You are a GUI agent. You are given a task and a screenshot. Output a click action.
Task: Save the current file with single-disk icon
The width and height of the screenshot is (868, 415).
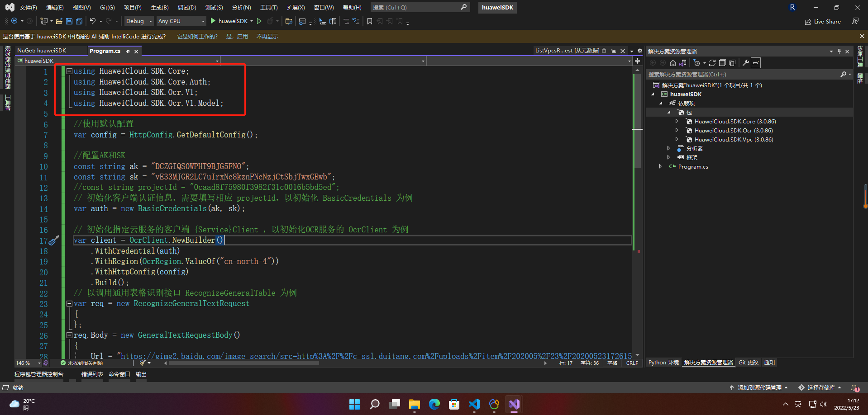pos(69,21)
